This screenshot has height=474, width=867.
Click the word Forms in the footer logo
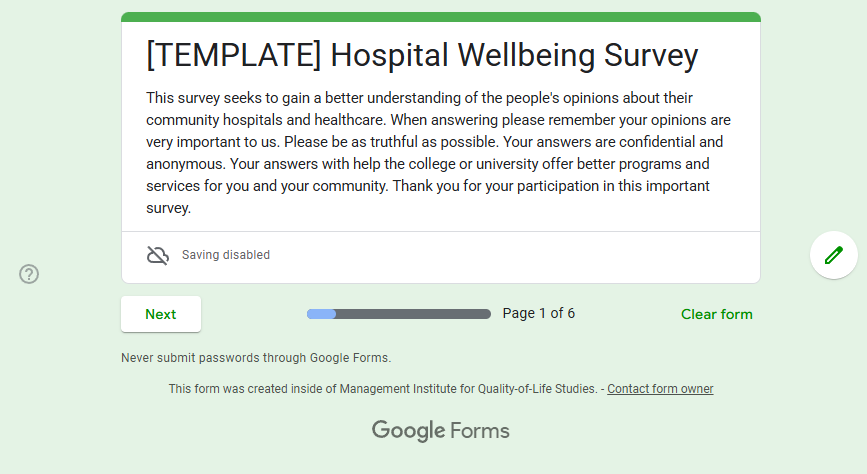[480, 431]
